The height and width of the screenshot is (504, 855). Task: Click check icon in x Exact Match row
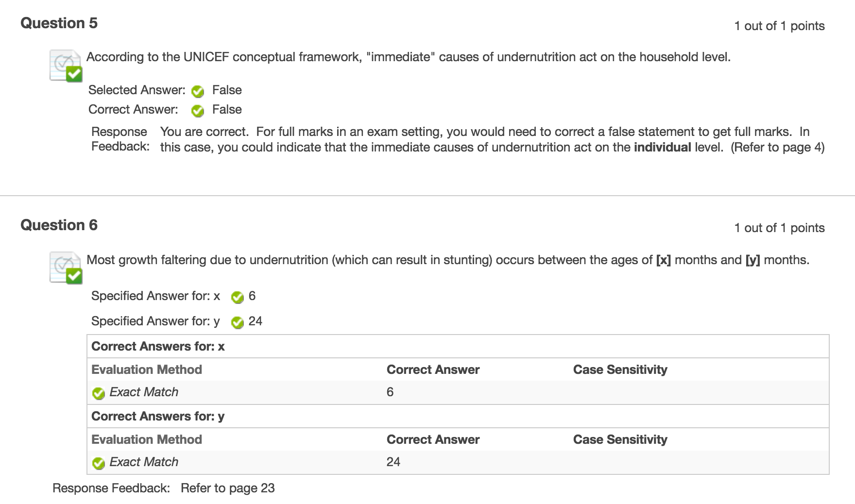point(99,393)
